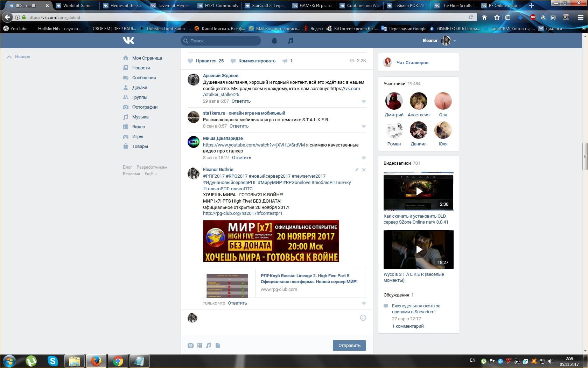The width and height of the screenshot is (588, 368).
Task: Delete Eleanor Guthrie's comment
Action: click(x=364, y=170)
